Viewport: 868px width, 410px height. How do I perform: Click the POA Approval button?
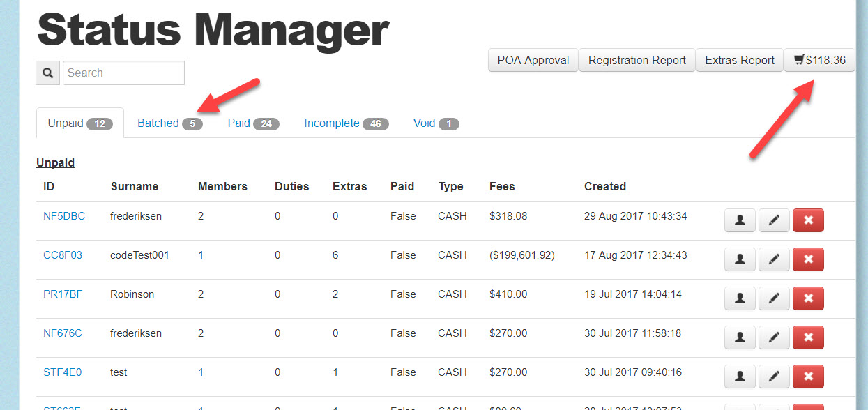[533, 60]
